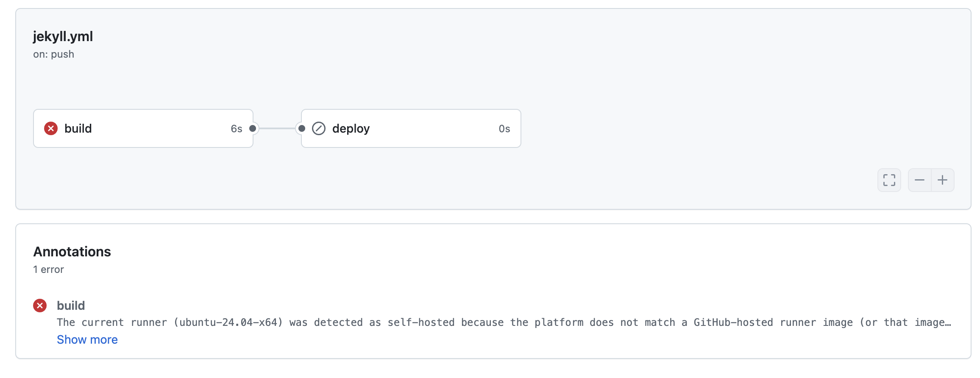Click the red error icon under Annotations

40,306
